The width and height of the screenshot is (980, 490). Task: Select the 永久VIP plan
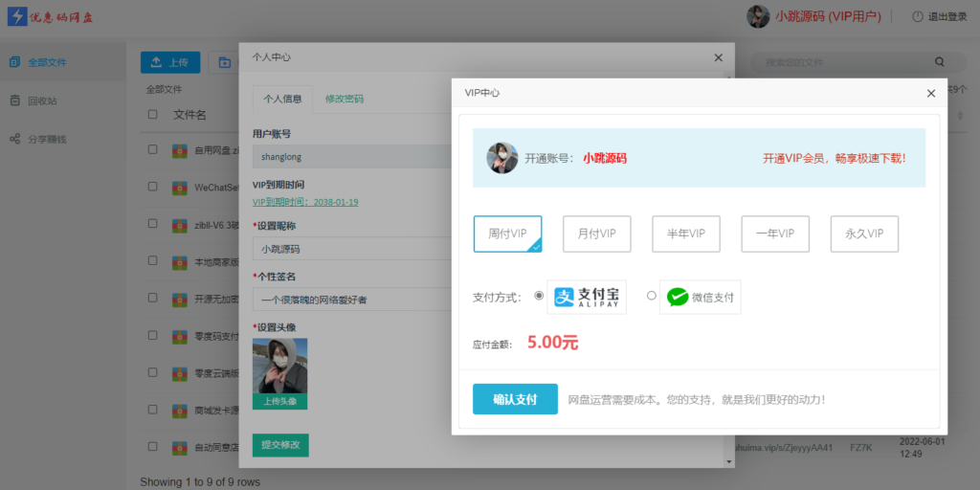tap(864, 234)
